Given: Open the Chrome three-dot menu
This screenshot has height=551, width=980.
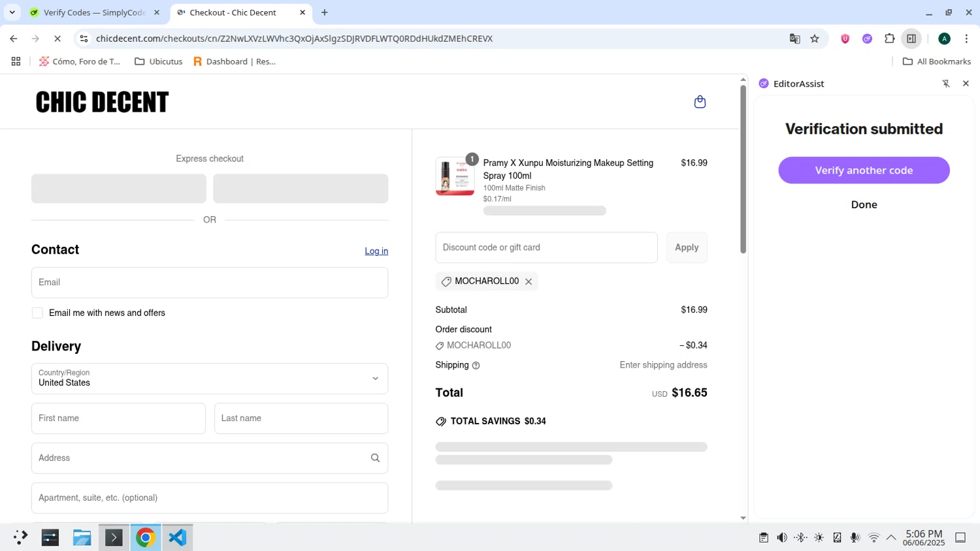Looking at the screenshot, I should (x=966, y=39).
